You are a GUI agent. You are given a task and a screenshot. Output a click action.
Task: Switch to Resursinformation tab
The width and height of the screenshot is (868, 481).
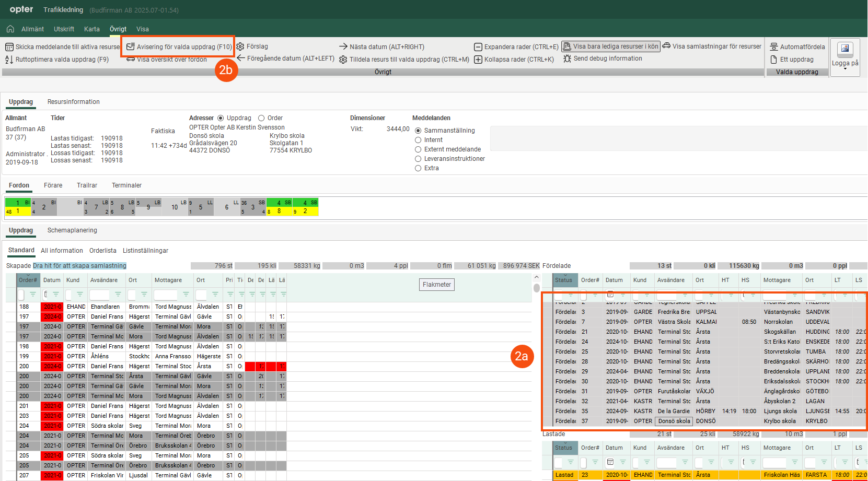pyautogui.click(x=73, y=102)
